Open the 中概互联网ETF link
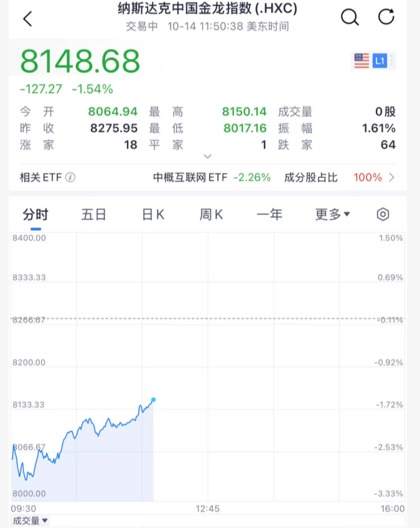 [x=190, y=178]
